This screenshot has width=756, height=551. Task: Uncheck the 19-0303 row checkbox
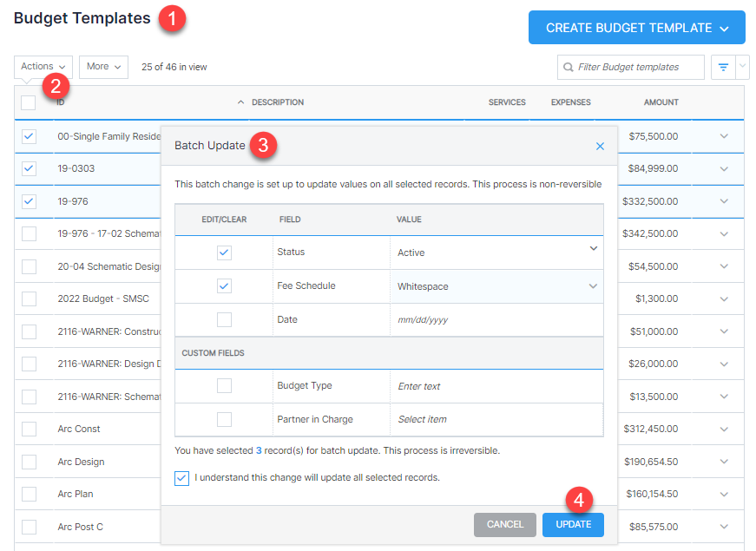(29, 168)
